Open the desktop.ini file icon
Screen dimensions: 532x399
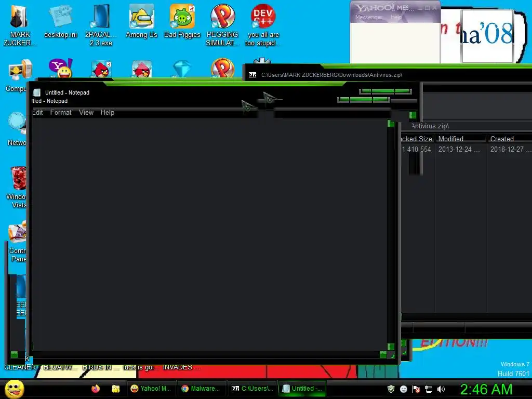[60, 21]
